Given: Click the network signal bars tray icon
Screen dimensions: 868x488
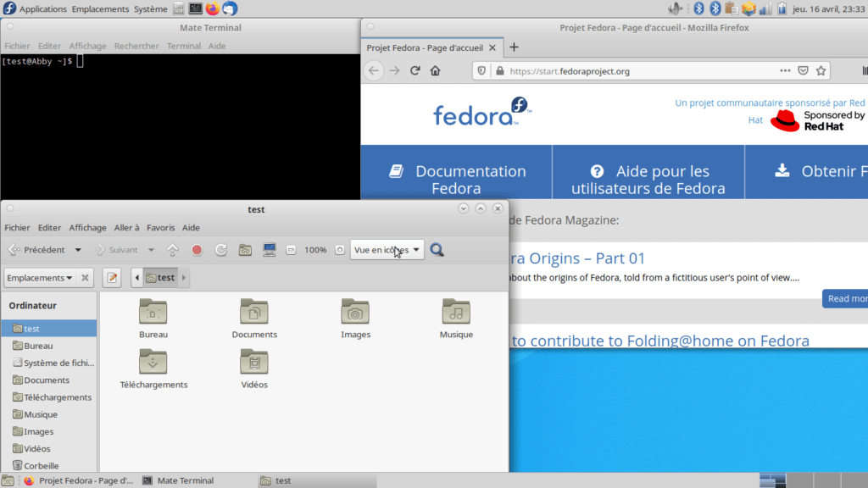Looking at the screenshot, I should click(765, 8).
